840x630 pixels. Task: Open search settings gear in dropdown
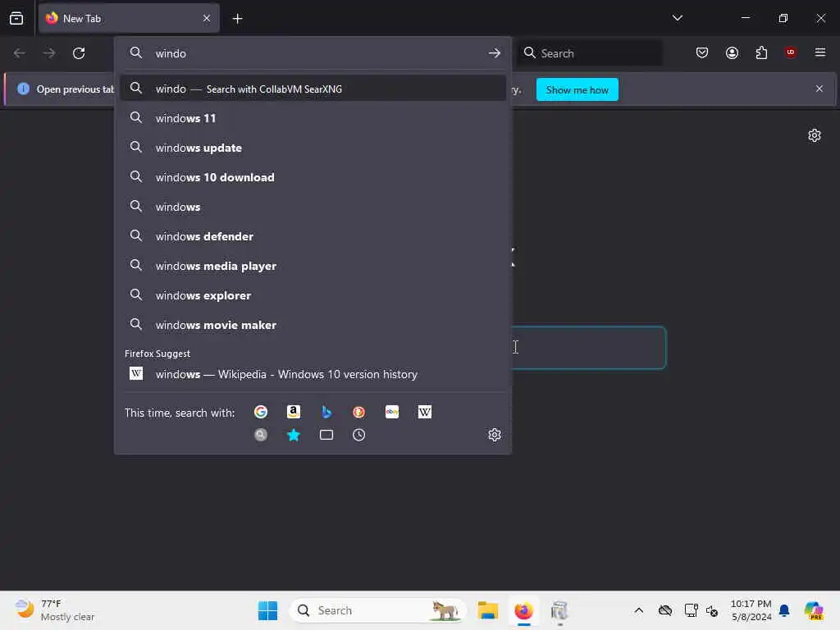coord(495,435)
